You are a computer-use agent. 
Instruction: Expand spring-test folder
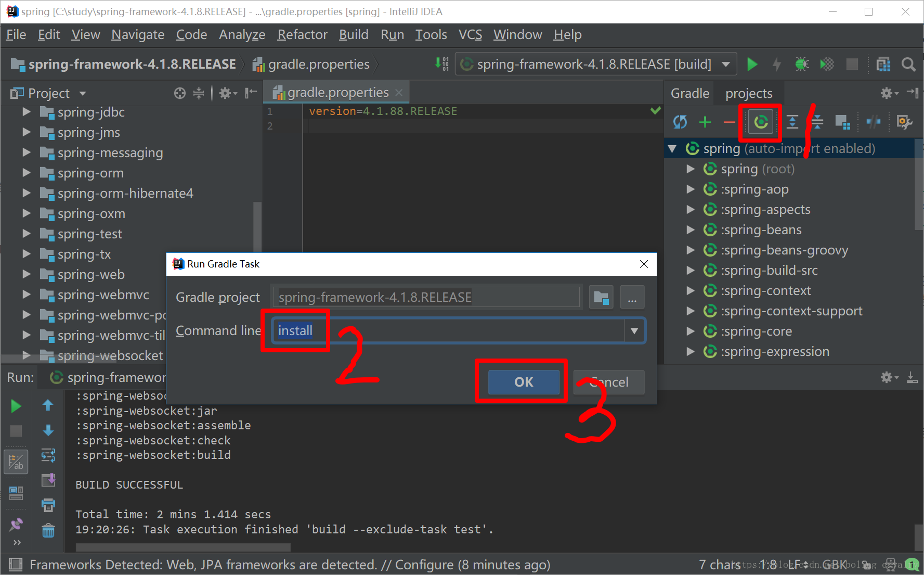27,234
